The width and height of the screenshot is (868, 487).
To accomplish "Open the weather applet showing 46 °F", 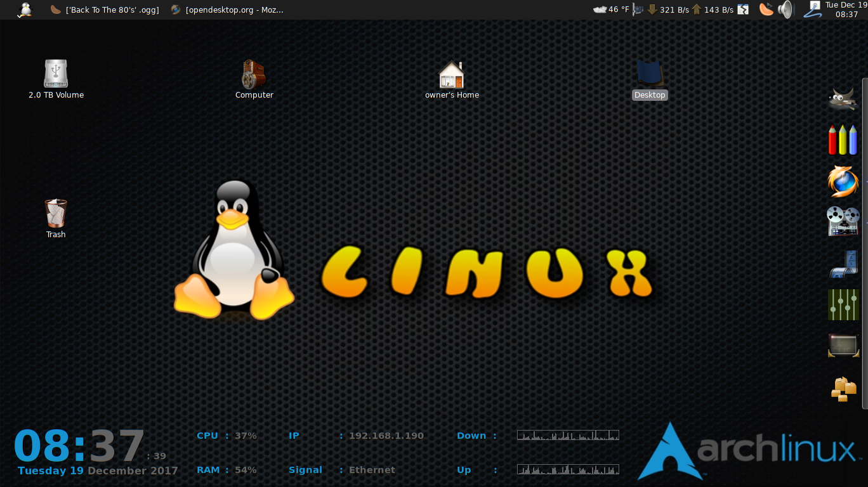I will click(611, 10).
